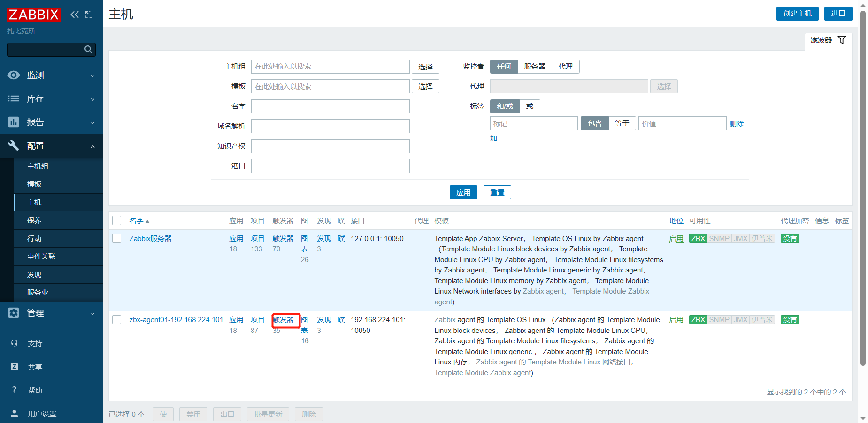868x423 pixels.
Task: Click the sidebar search magnifier icon
Action: pos(88,50)
